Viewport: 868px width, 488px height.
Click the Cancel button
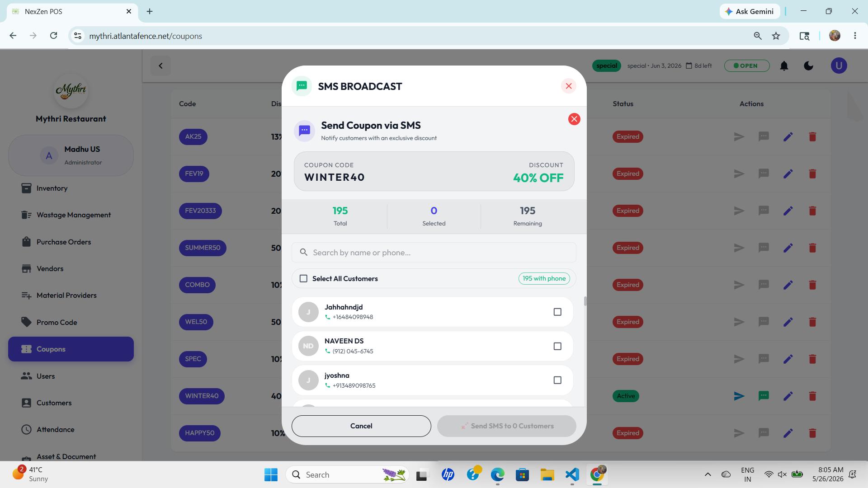(x=361, y=426)
